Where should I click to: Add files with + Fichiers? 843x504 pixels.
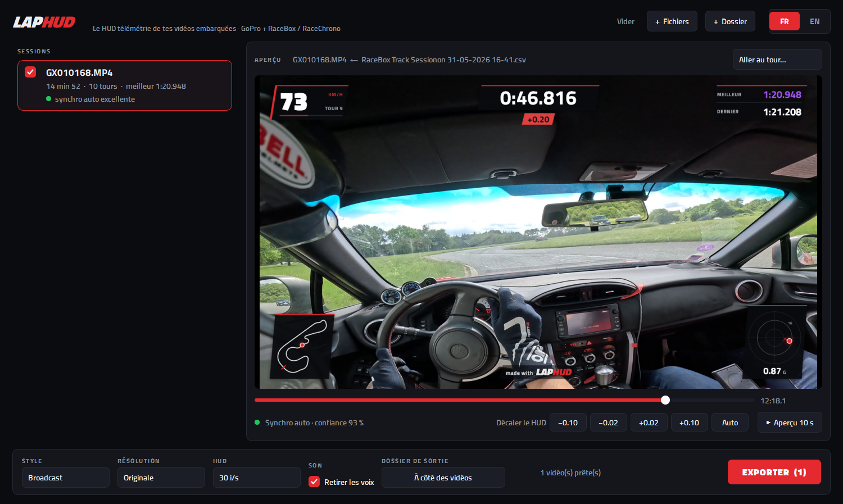(x=672, y=21)
